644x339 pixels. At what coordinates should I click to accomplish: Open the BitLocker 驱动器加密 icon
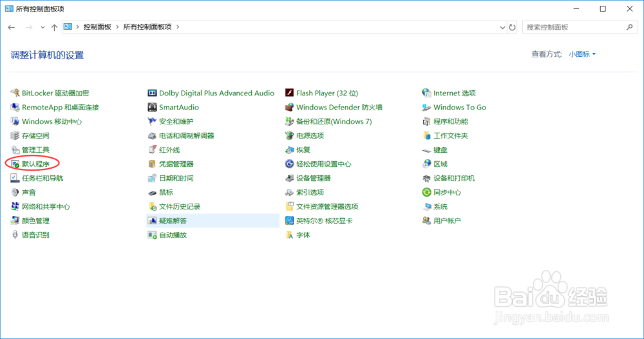pyautogui.click(x=15, y=93)
